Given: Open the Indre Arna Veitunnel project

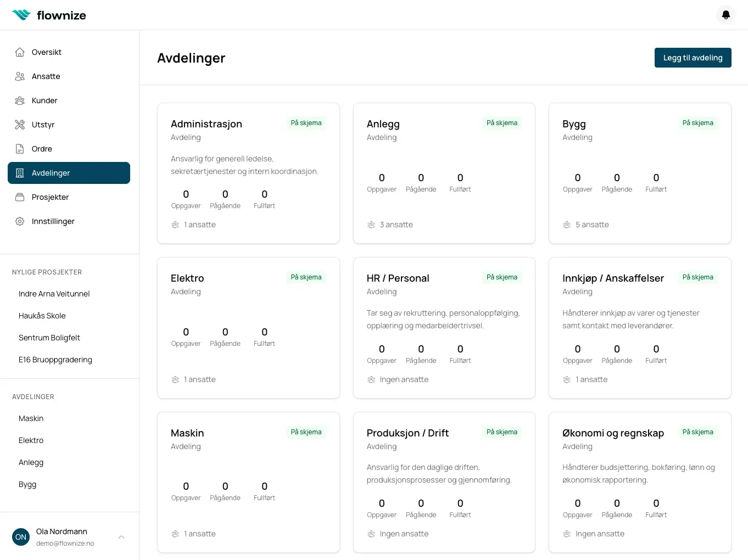Looking at the screenshot, I should [x=54, y=293].
